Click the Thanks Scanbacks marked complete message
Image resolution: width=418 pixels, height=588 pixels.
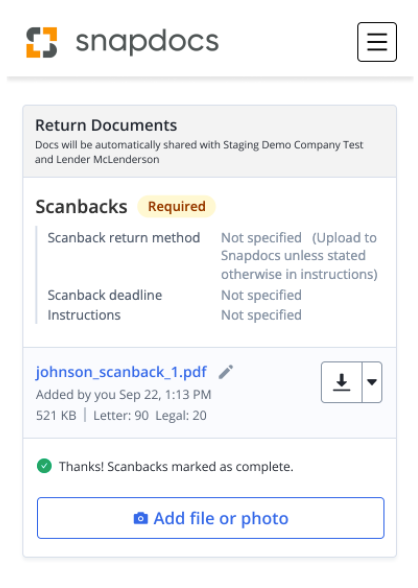coord(176,466)
